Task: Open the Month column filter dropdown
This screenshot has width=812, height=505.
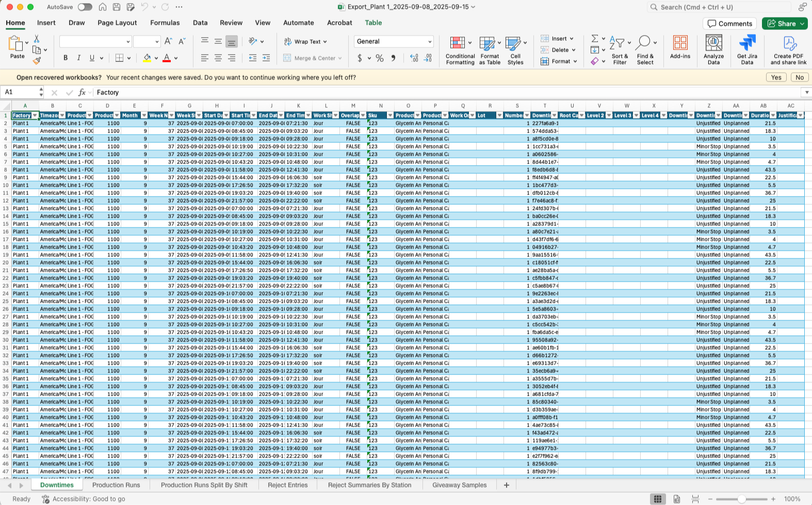Action: pos(144,116)
